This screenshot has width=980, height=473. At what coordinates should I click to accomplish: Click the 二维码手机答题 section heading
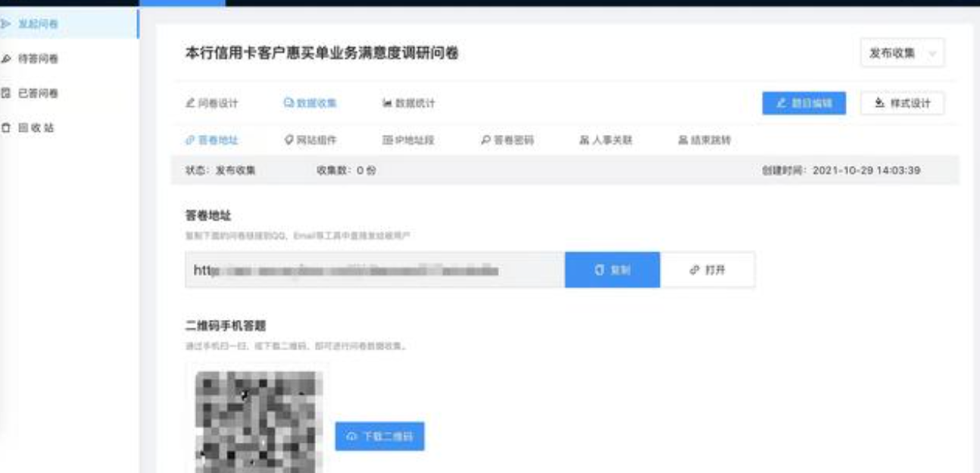pos(226,327)
